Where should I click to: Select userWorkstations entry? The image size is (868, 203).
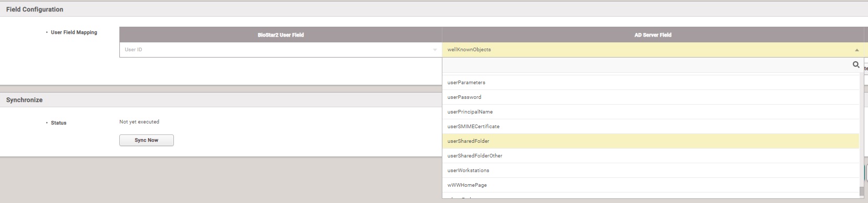651,171
